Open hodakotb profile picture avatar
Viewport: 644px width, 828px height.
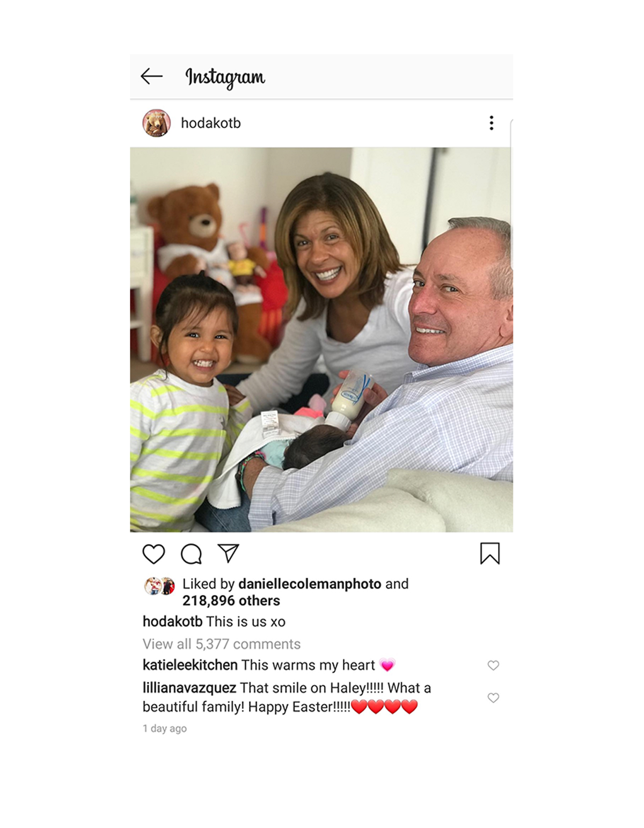coord(156,123)
